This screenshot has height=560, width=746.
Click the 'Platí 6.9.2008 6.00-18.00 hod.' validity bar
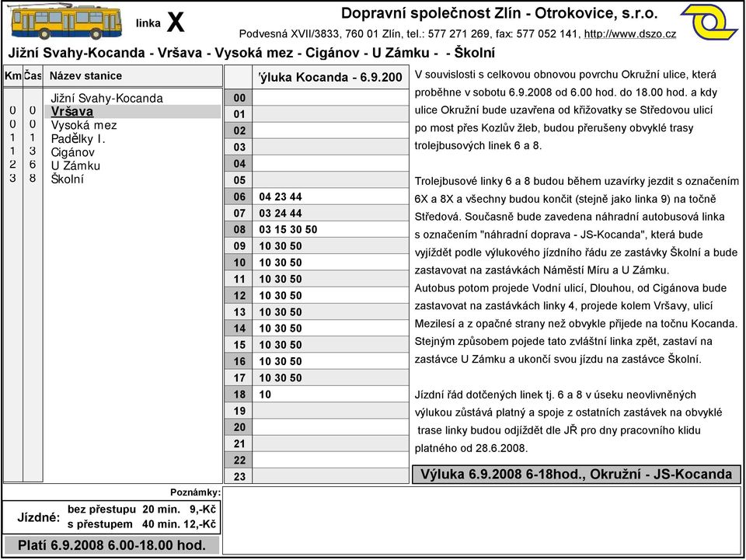(112, 545)
